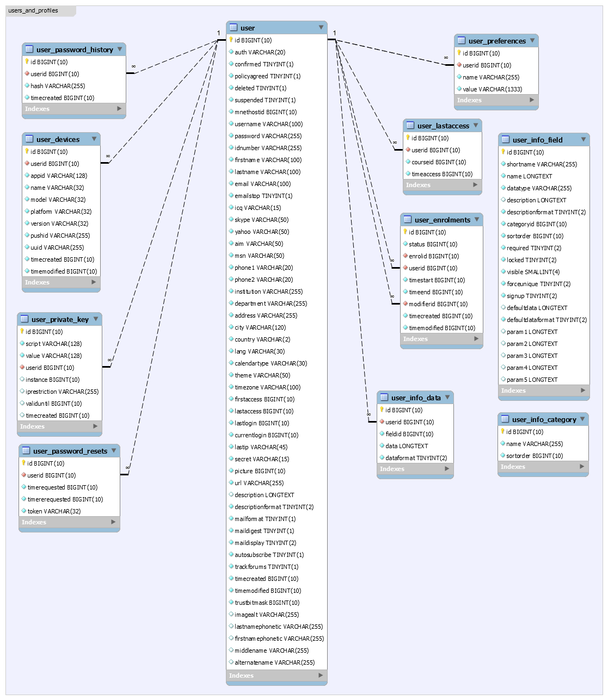The image size is (608, 700).
Task: Click the enrolid foreign key diamond in user_enrolments
Action: (x=405, y=256)
